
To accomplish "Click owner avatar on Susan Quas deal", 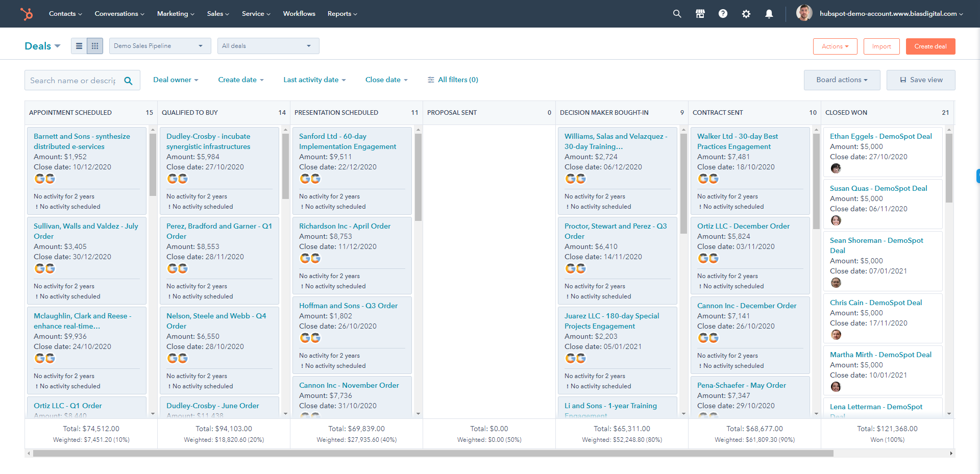I will coord(836,220).
